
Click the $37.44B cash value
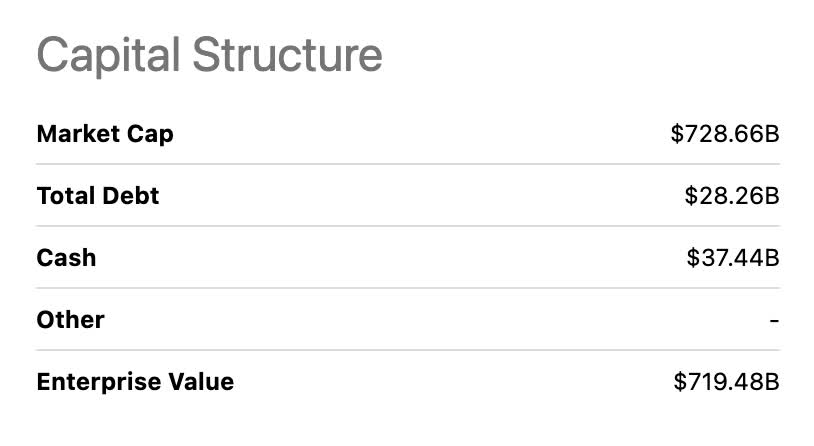[x=732, y=258]
